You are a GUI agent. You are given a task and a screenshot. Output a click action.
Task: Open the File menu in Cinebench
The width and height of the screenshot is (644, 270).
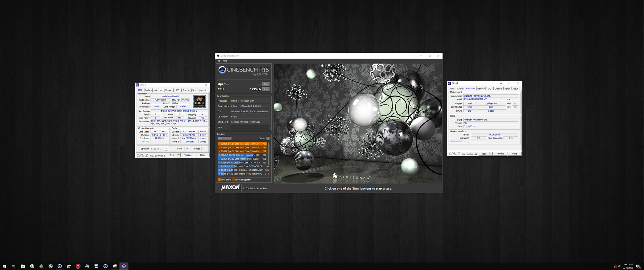coord(218,61)
